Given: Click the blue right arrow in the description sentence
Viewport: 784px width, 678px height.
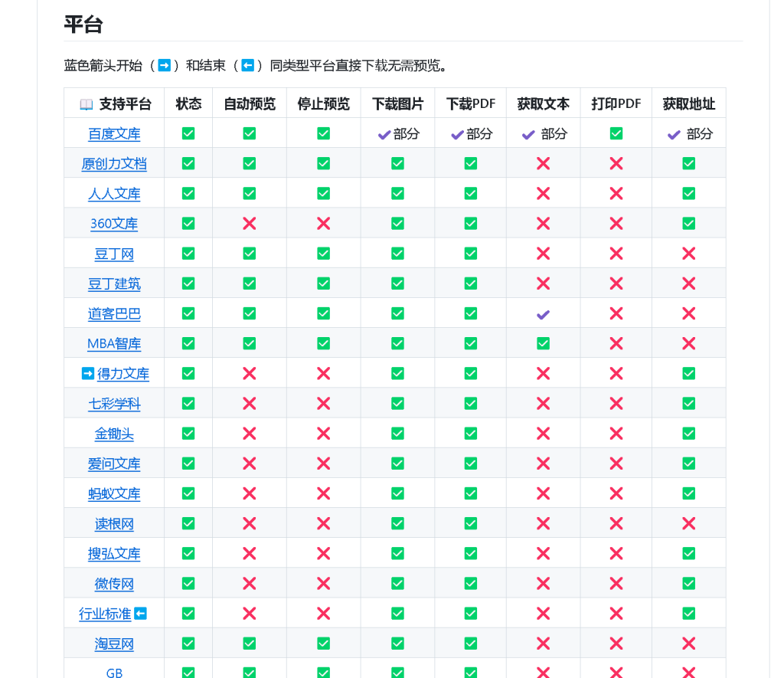Looking at the screenshot, I should pos(164,66).
